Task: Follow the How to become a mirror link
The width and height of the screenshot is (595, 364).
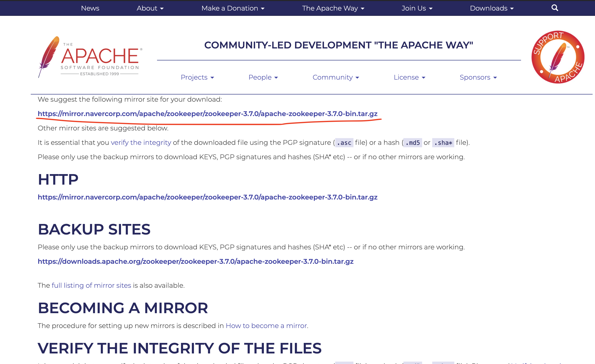Action: coord(266,326)
